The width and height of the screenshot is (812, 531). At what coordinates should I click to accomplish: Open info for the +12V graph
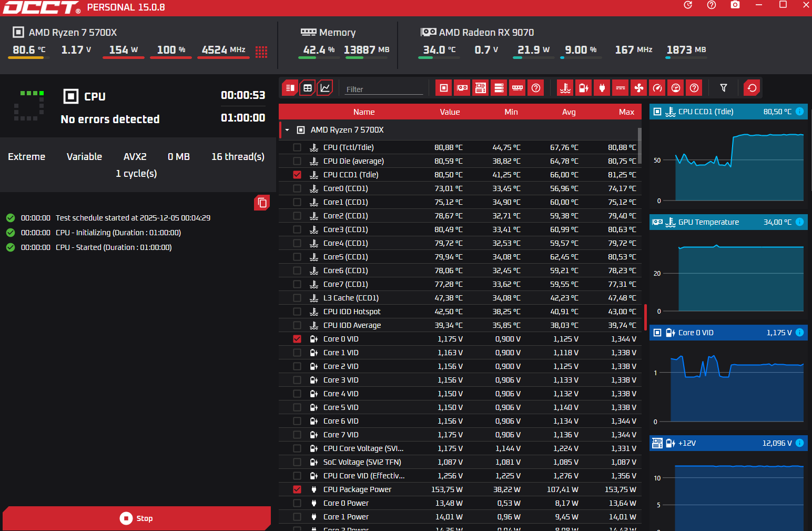click(x=799, y=443)
